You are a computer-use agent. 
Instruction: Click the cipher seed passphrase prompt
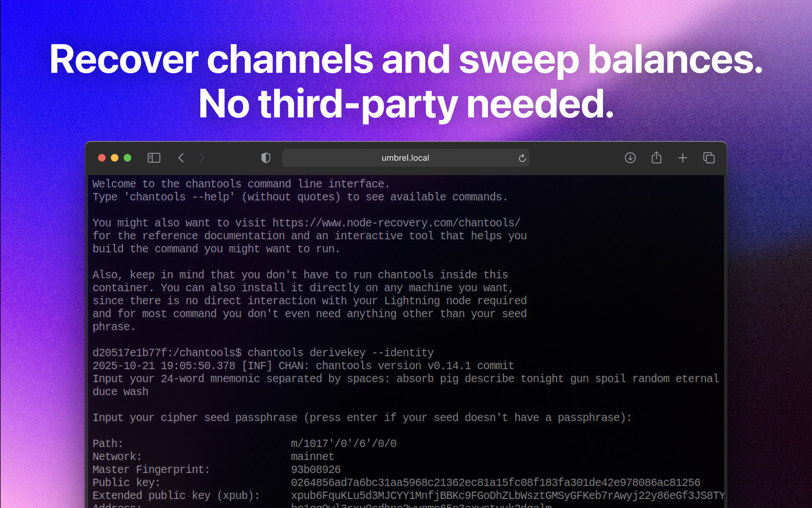pyautogui.click(x=361, y=417)
